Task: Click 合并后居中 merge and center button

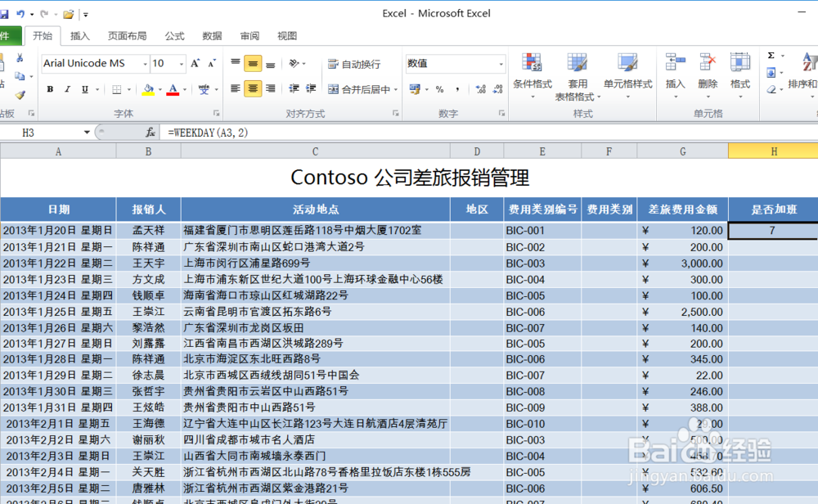Action: point(359,89)
